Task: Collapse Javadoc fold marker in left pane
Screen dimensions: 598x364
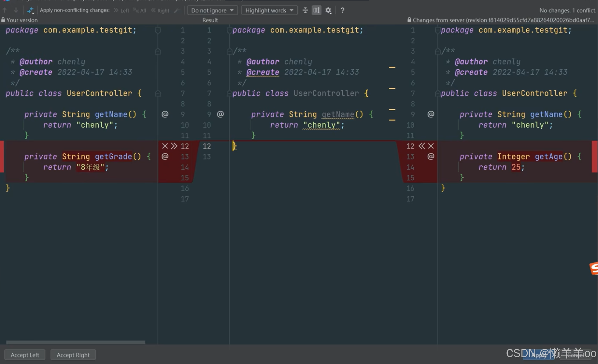Action: [x=158, y=51]
